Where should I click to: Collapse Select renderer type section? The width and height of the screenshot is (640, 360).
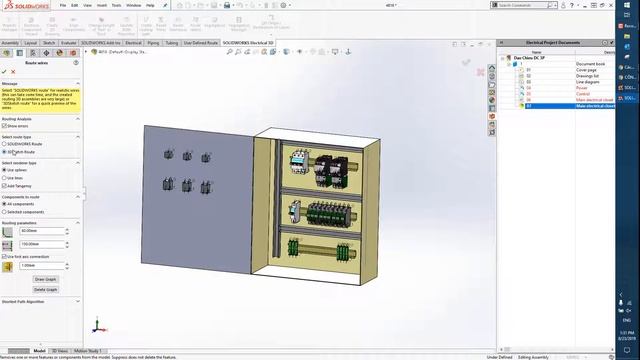click(78, 163)
